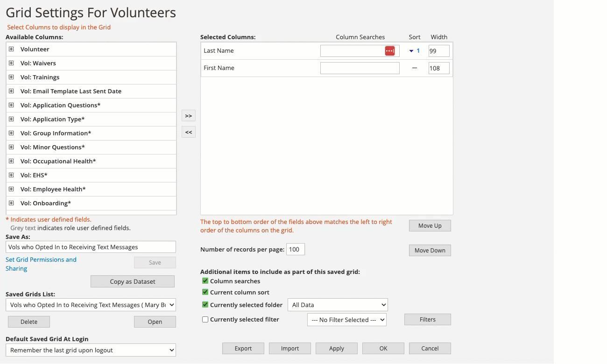This screenshot has height=364, width=607.
Task: Expand Vol: Occupational Health group
Action: pyautogui.click(x=11, y=161)
